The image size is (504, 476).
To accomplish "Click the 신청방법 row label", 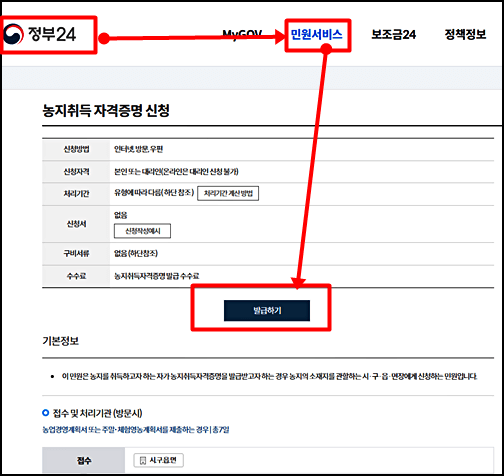I will click(x=76, y=149).
